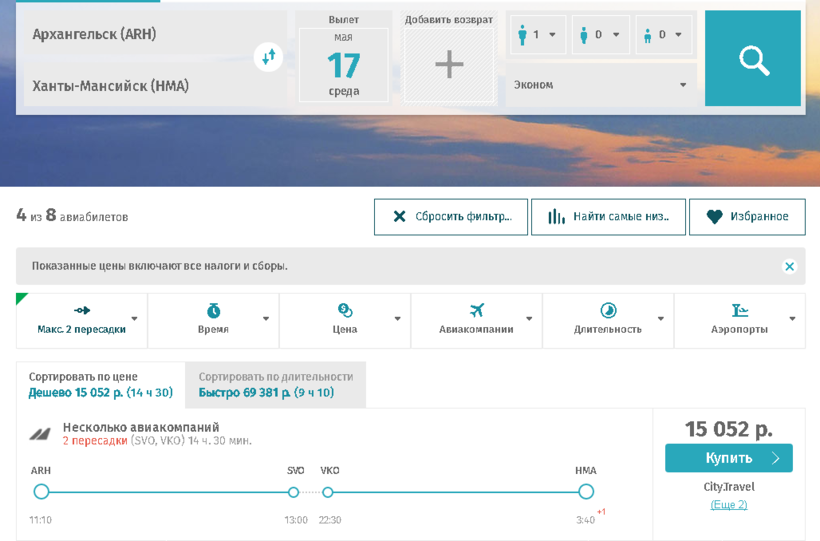Screen dimensions: 820x541
Task: Click the swap origin and destination icon
Action: pos(268,57)
